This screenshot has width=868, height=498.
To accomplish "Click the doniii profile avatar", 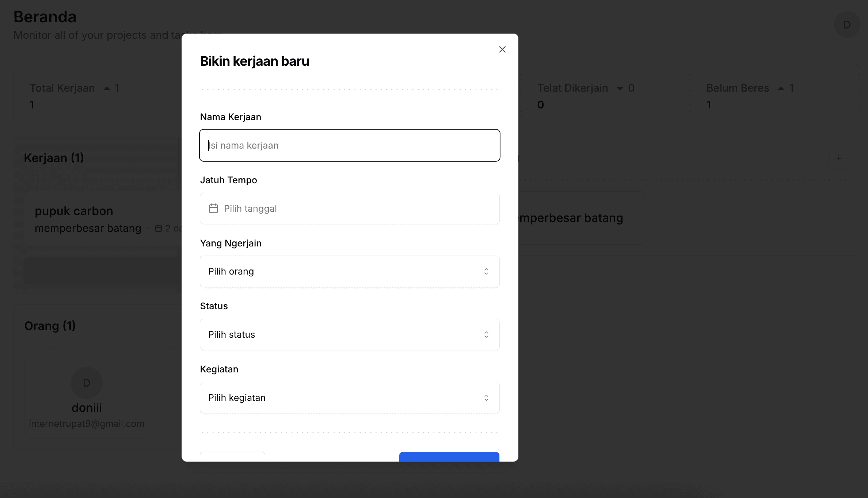I will click(x=86, y=382).
